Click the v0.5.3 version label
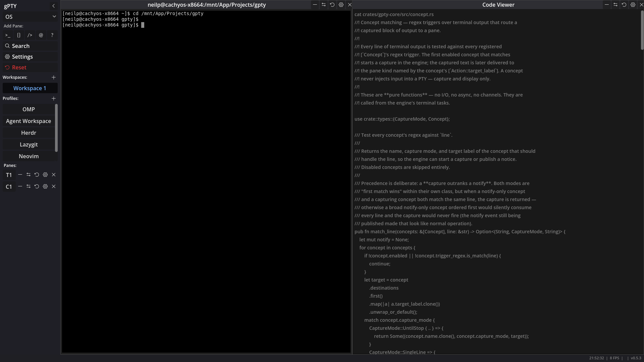This screenshot has height=362, width=644. tap(636, 358)
